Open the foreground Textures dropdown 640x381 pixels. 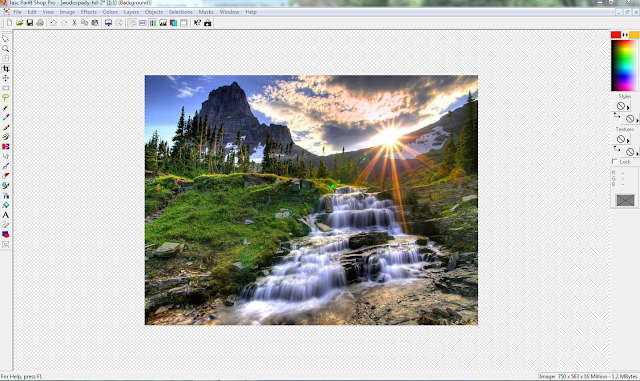tap(622, 139)
